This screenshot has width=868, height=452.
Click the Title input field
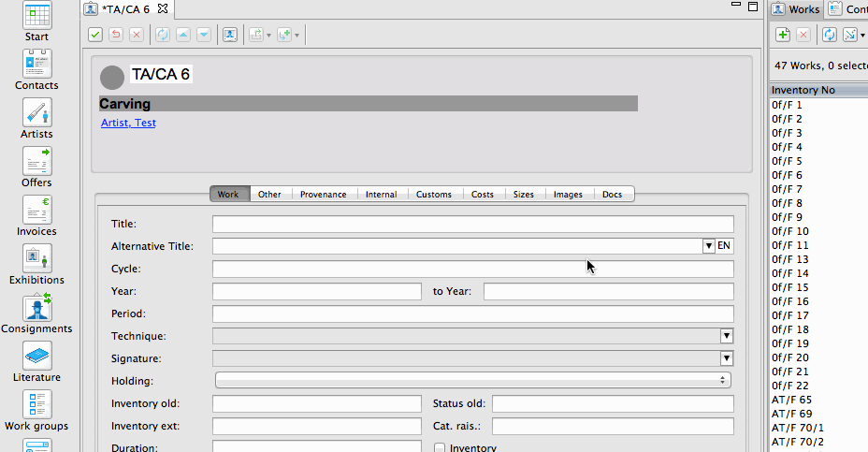473,225
